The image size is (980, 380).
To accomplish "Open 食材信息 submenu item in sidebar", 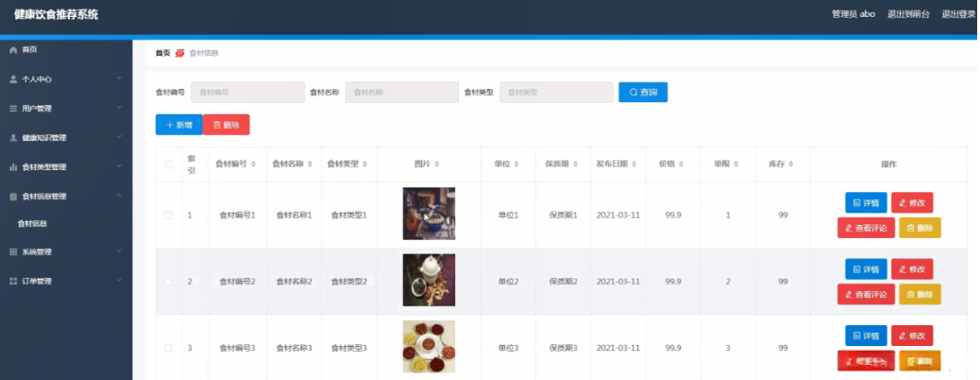I will (x=32, y=223).
